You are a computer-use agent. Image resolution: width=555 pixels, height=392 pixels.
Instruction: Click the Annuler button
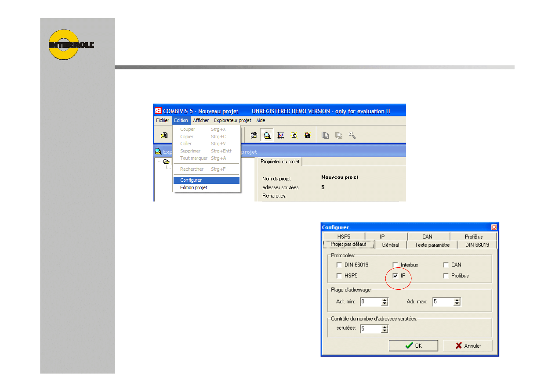click(x=468, y=345)
